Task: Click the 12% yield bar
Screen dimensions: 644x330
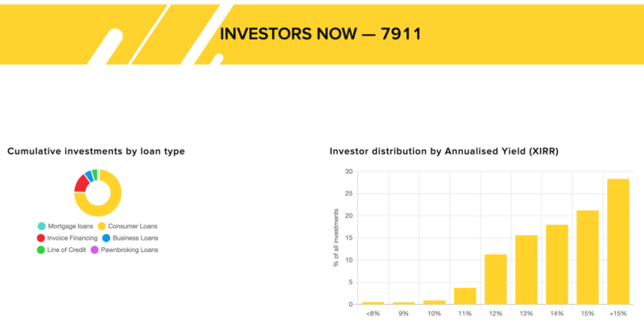Action: point(495,279)
